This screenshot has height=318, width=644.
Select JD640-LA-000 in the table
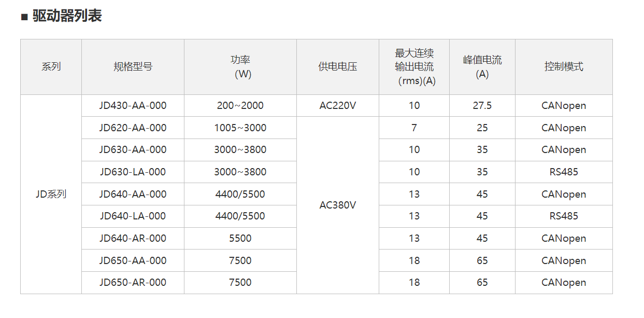(x=133, y=216)
